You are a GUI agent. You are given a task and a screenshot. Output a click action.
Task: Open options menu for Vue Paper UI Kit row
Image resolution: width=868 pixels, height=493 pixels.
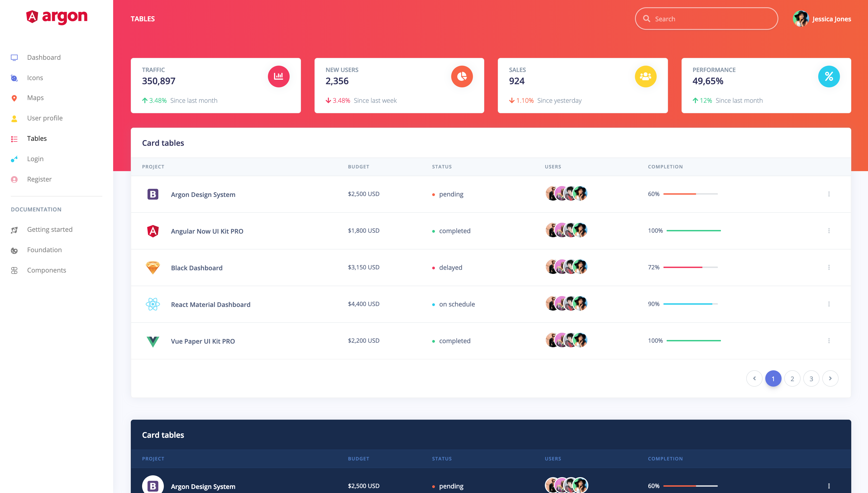pos(829,341)
